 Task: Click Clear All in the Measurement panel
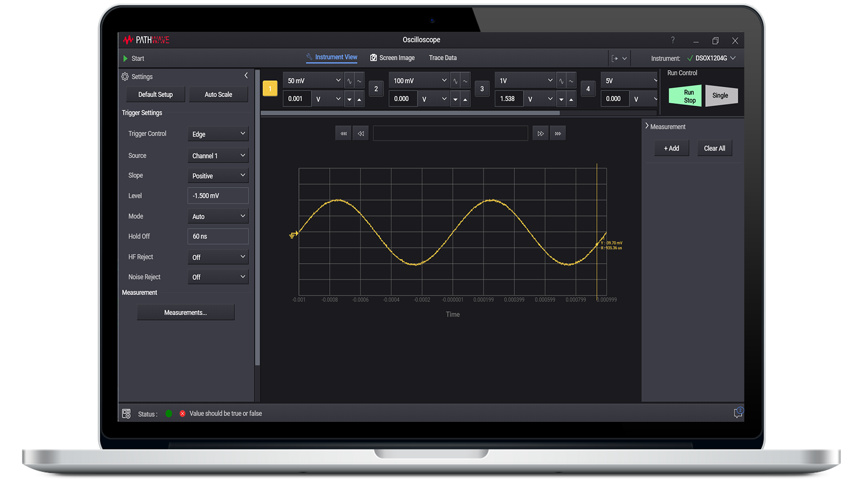(x=714, y=148)
